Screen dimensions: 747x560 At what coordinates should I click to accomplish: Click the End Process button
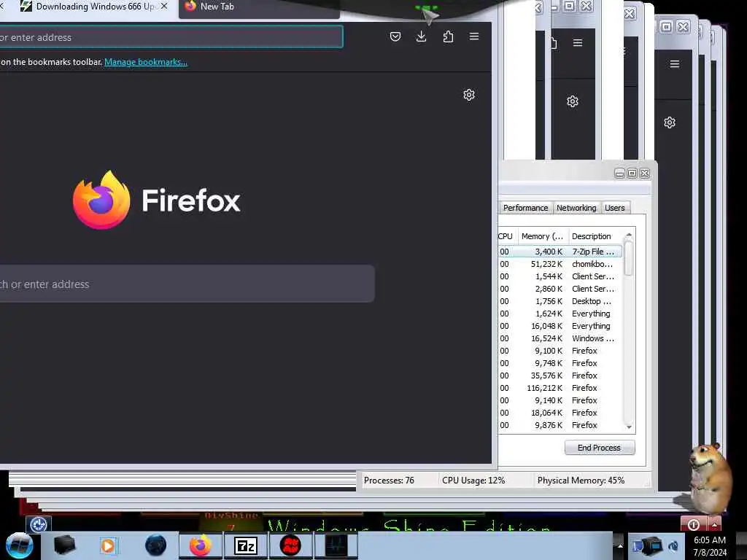tap(600, 448)
